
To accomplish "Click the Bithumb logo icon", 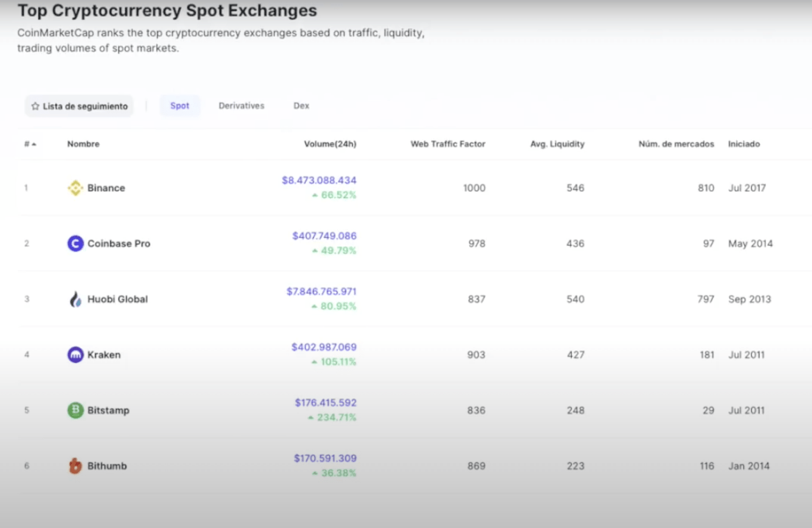I will click(75, 466).
